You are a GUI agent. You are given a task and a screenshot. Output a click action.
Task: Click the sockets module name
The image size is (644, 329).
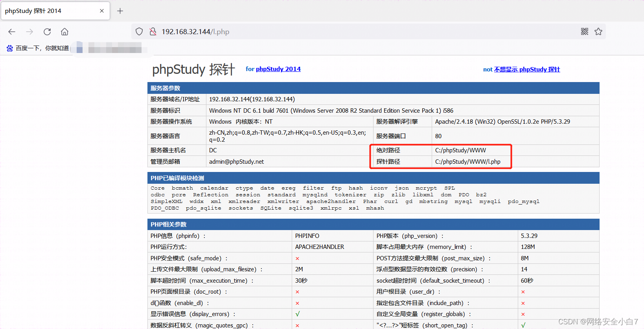click(241, 208)
